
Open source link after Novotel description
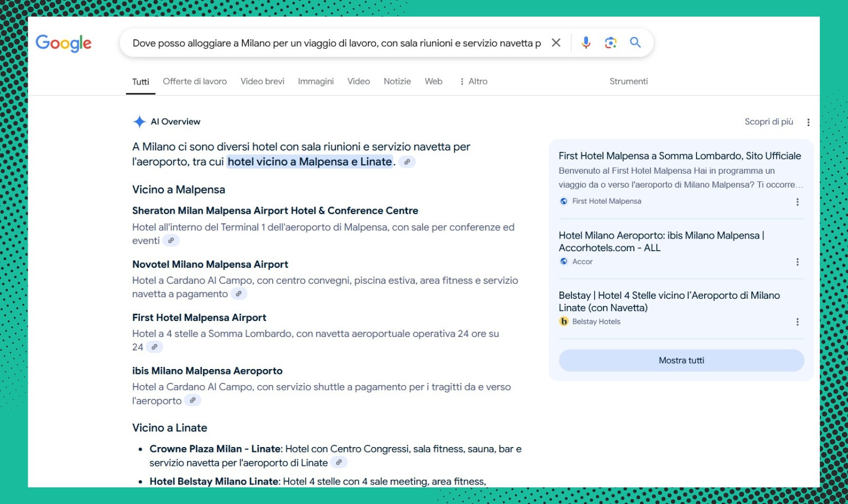pos(238,294)
